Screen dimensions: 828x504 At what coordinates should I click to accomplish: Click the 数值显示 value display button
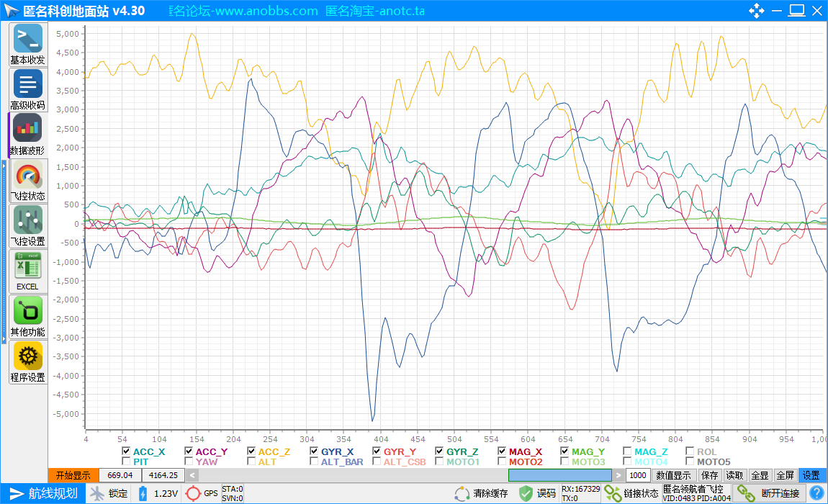(673, 475)
